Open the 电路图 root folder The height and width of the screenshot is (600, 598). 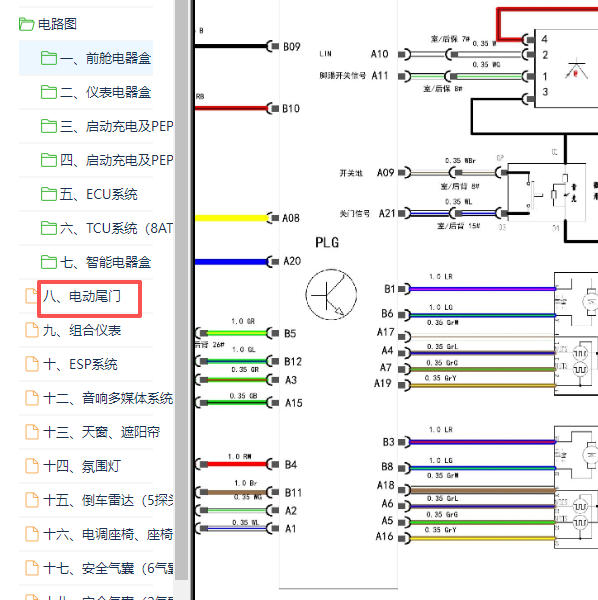pos(57,24)
